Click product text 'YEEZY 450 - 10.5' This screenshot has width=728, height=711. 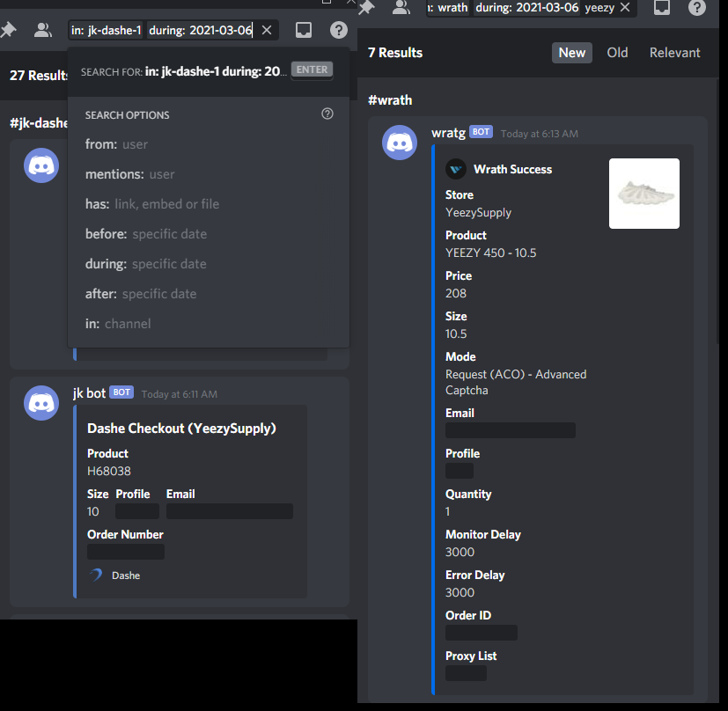[490, 253]
